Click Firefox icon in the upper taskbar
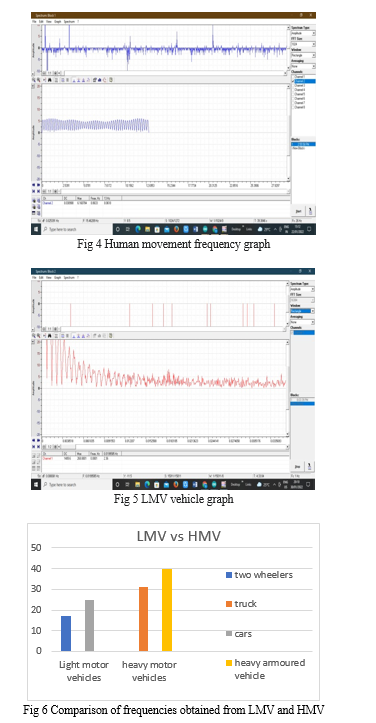 click(x=176, y=229)
